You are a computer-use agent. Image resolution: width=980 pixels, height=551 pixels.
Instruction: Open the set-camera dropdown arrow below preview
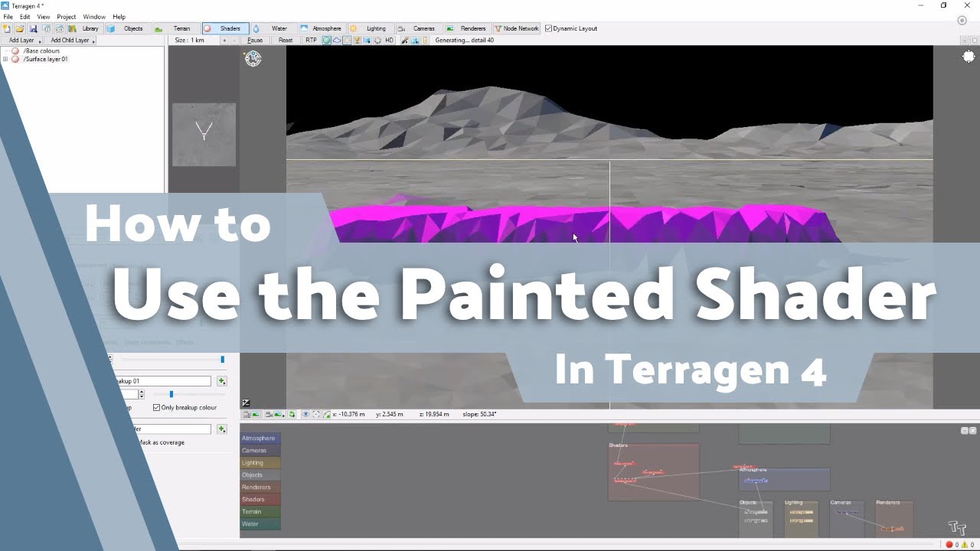(284, 415)
